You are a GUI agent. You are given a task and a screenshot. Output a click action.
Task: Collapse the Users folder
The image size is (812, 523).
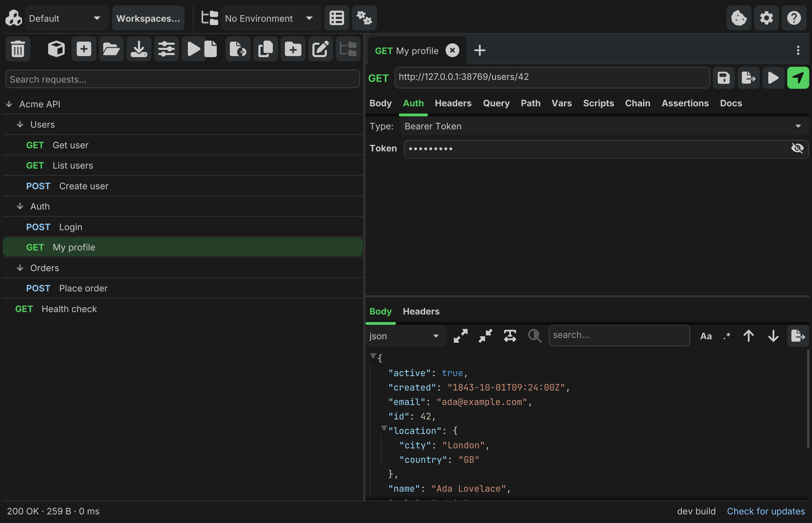[20, 124]
